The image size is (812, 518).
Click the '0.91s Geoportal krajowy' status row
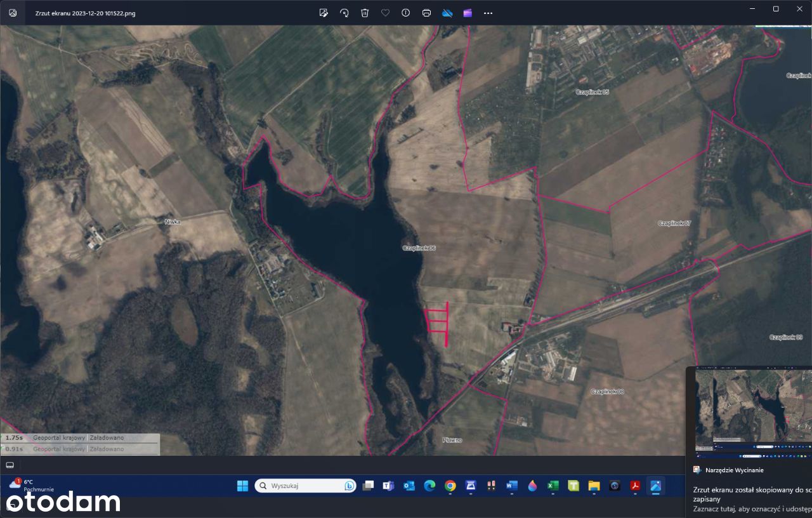[80, 449]
